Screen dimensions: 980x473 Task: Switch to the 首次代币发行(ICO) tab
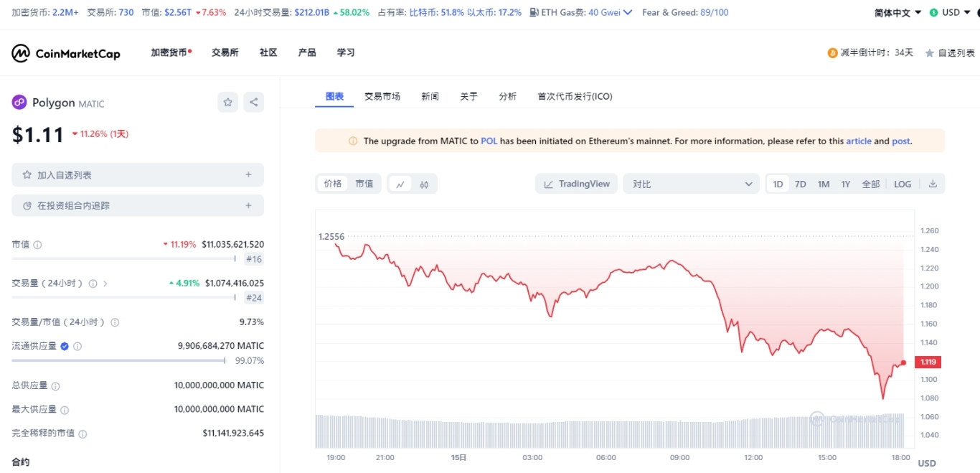click(x=575, y=96)
